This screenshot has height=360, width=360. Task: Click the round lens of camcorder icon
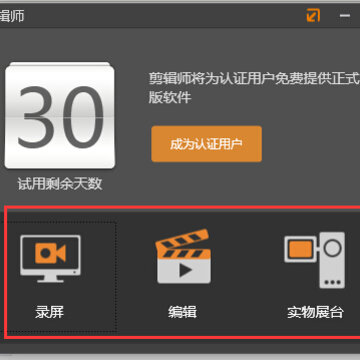click(x=332, y=248)
